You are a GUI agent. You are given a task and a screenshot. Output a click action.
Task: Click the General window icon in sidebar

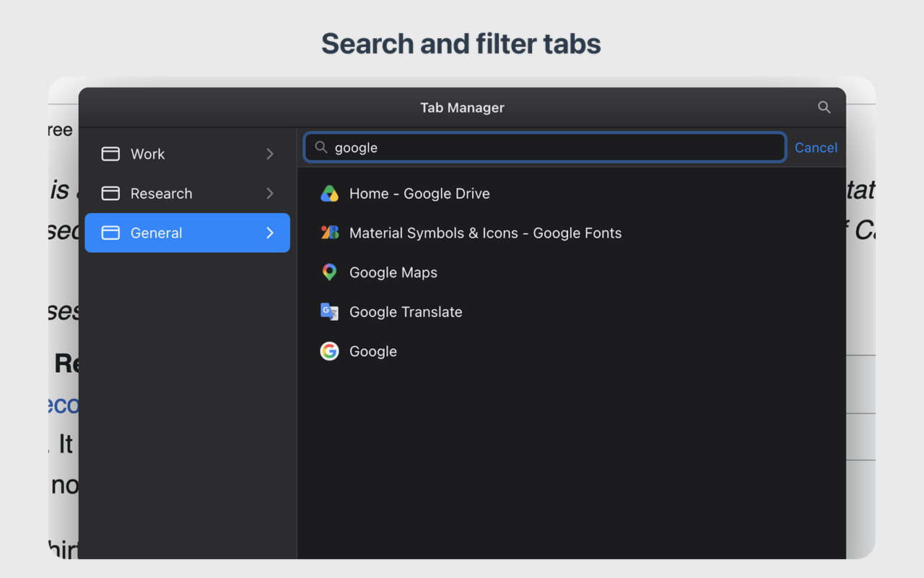(110, 233)
